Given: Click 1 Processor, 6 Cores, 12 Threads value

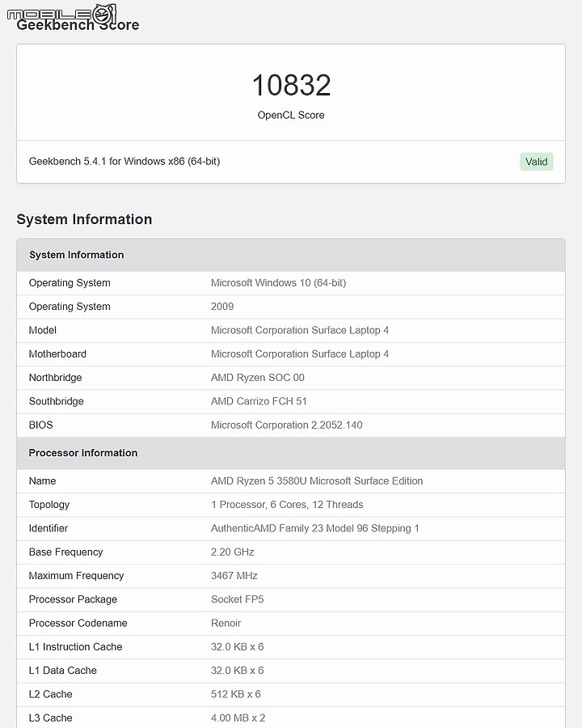Looking at the screenshot, I should pyautogui.click(x=287, y=505).
